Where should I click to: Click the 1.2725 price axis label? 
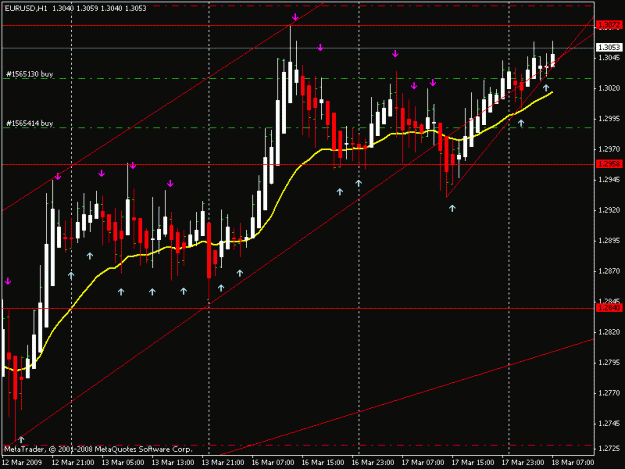coord(609,449)
